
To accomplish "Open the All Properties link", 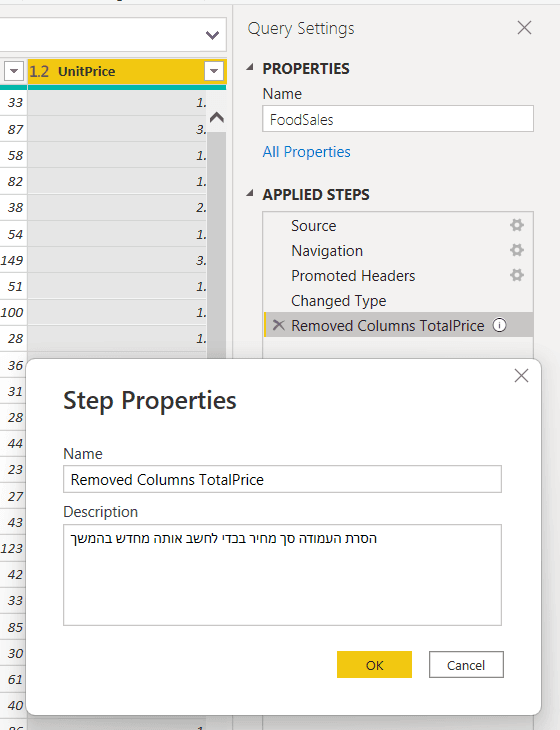I will (306, 152).
